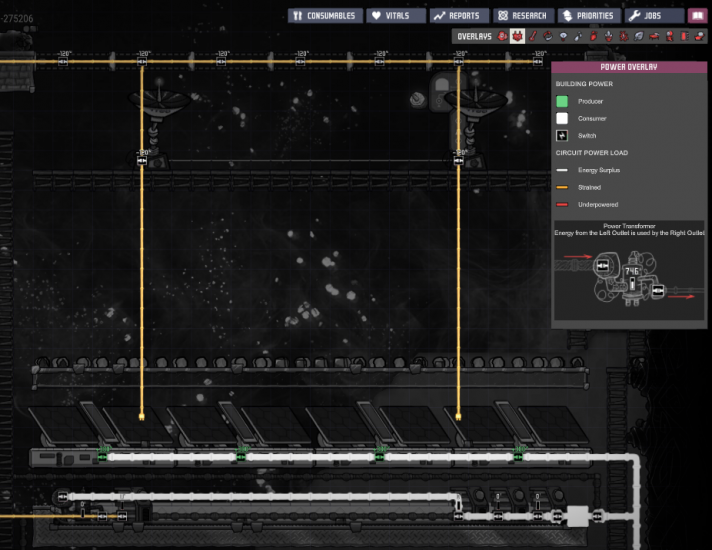This screenshot has width=712, height=550.
Task: Show the Germ overlay icon
Action: 624,36
